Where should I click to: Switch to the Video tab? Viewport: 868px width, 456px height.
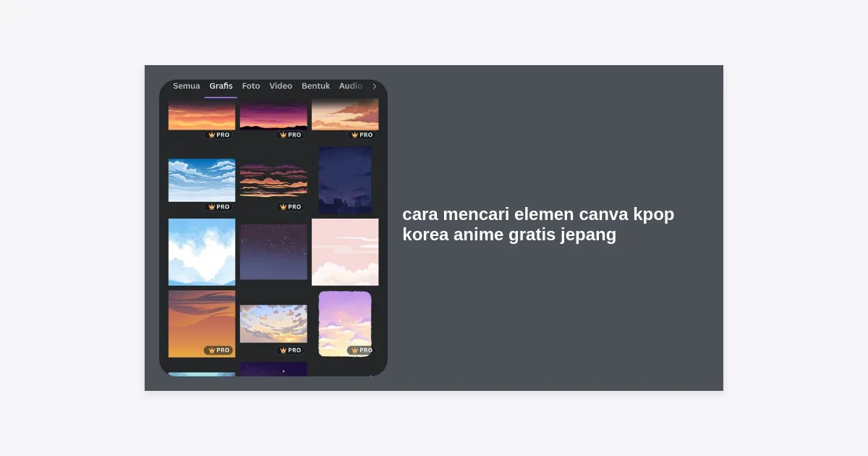click(x=281, y=86)
